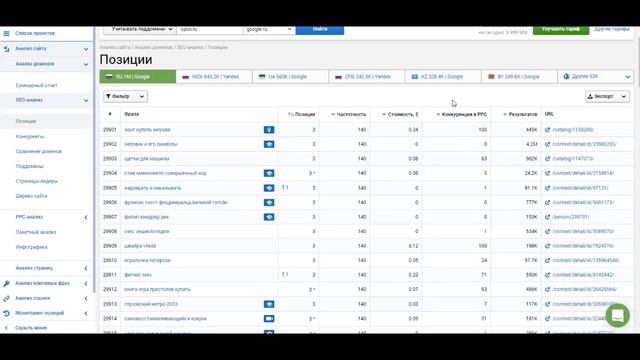This screenshot has height=360, width=640.
Task: Open Сравнение доменов in sidebar
Action: [x=39, y=151]
